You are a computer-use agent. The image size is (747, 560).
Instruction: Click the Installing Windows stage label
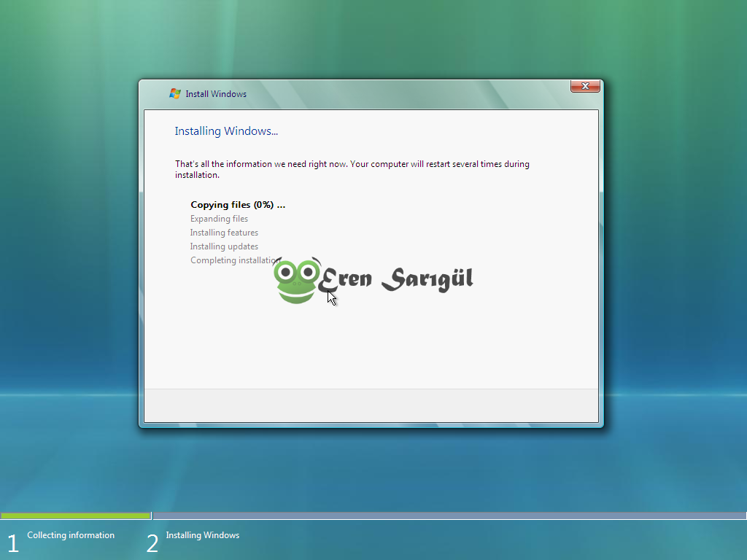pyautogui.click(x=203, y=535)
